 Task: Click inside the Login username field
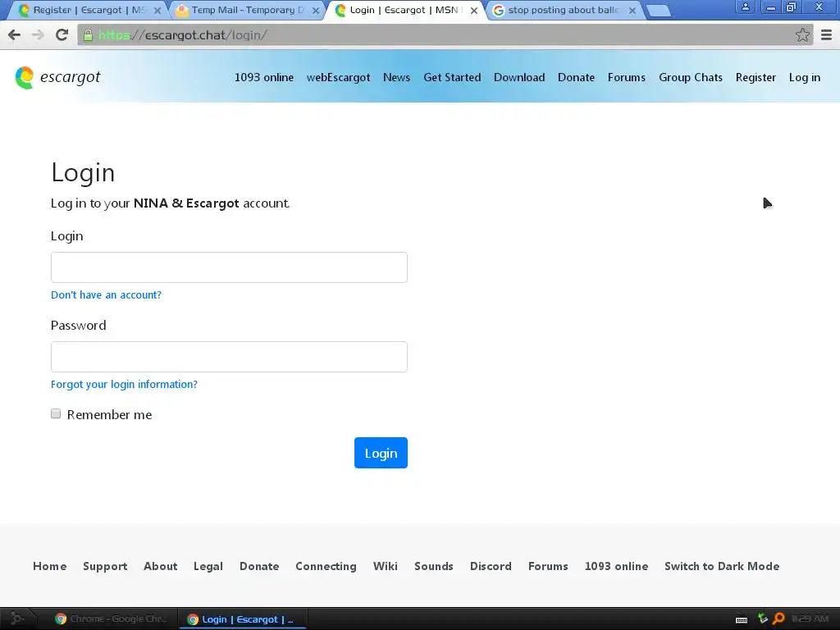(x=229, y=267)
